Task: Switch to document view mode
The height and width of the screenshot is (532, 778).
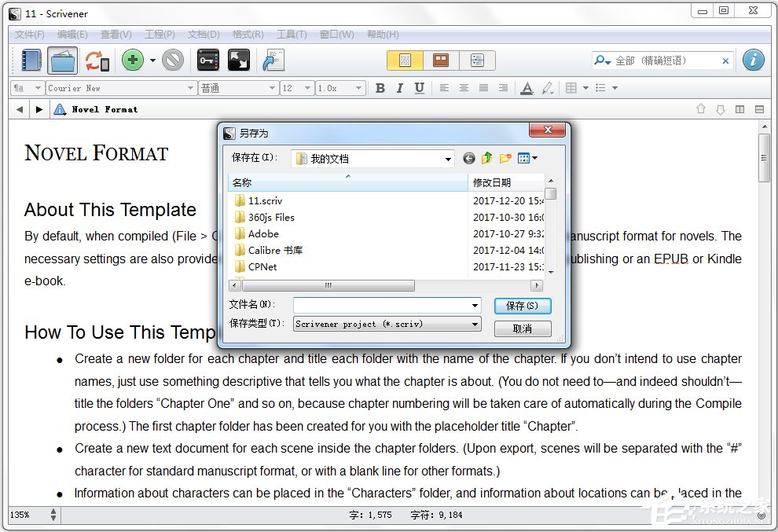Action: tap(405, 61)
